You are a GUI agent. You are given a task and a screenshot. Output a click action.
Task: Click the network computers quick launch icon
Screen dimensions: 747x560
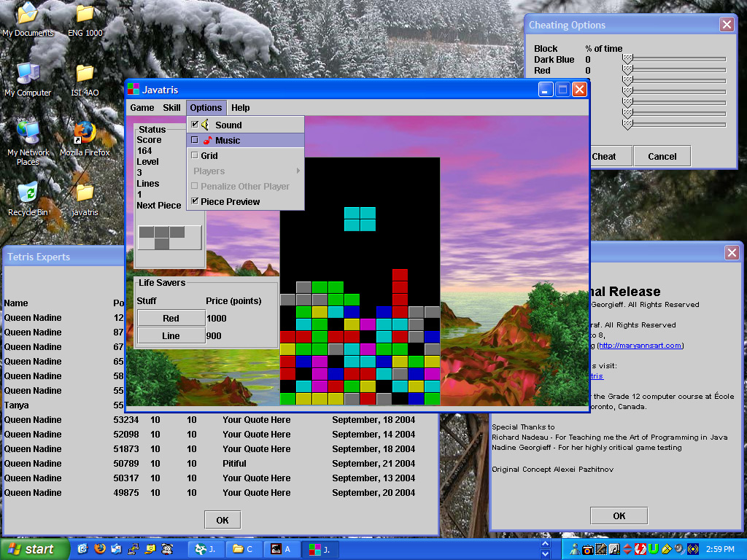tap(133, 549)
